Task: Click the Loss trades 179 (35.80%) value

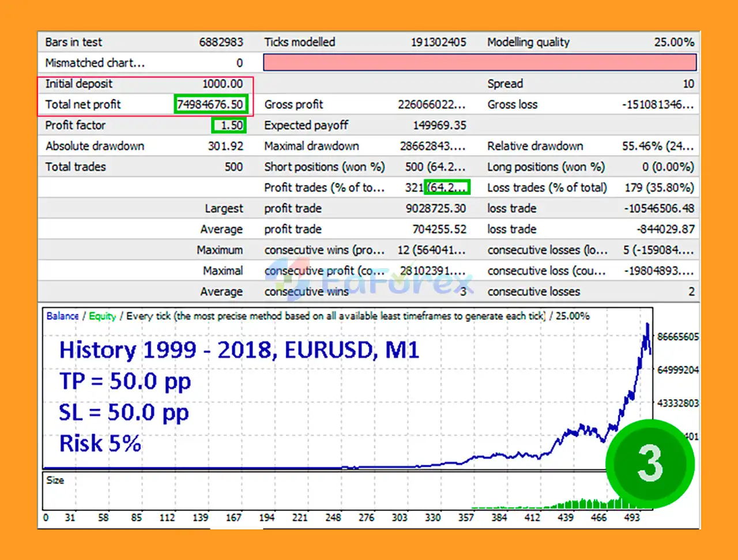Action: [x=659, y=187]
